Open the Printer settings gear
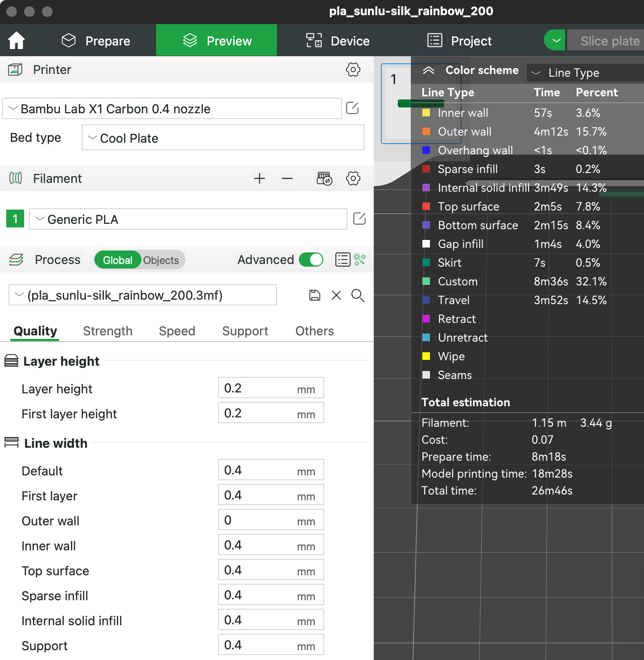This screenshot has height=660, width=644. (353, 70)
